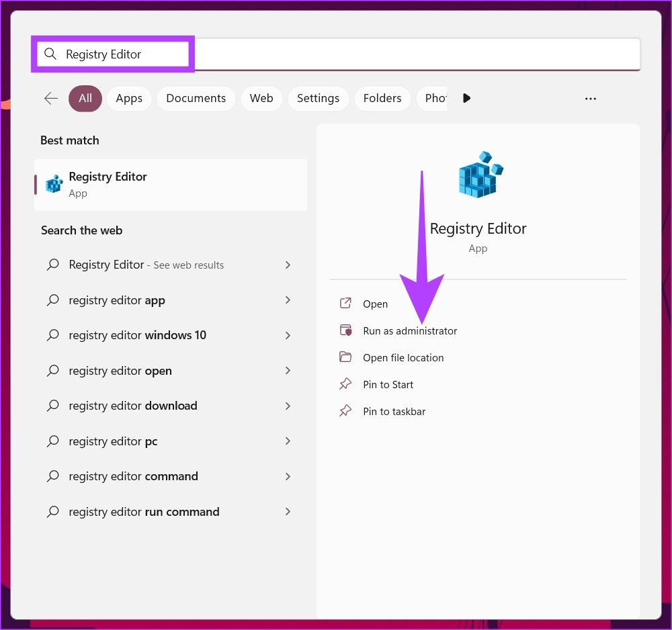Expand the chevron for 'registry editor pc'
This screenshot has height=630, width=672.
(288, 441)
